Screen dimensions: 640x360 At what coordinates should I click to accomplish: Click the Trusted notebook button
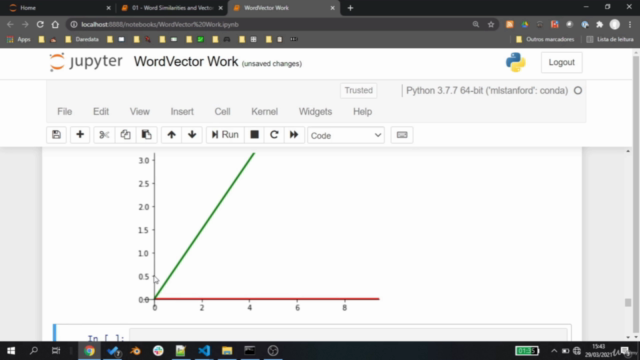click(358, 90)
